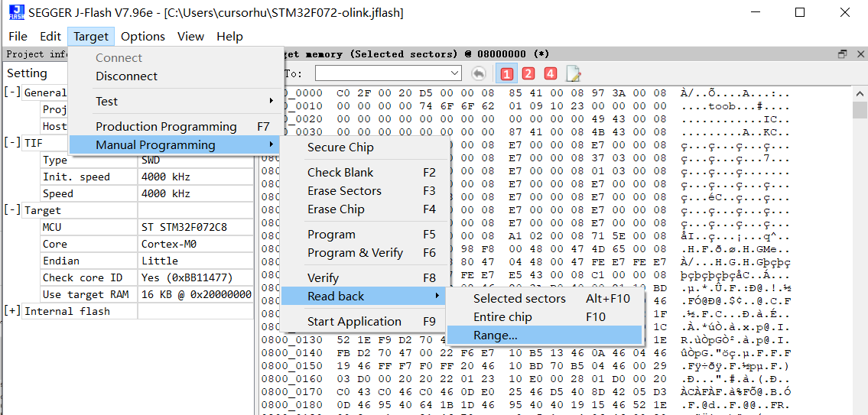
Task: Minimize the J-Flash window
Action: tap(756, 12)
